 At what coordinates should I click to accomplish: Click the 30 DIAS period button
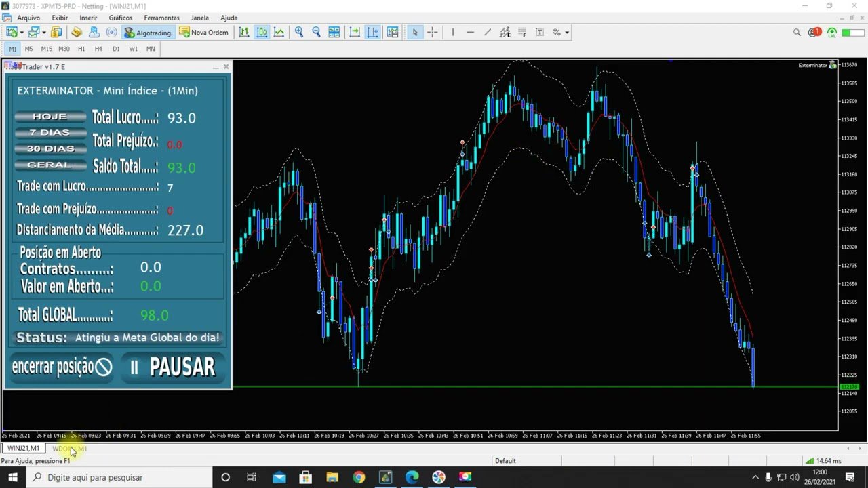point(50,148)
